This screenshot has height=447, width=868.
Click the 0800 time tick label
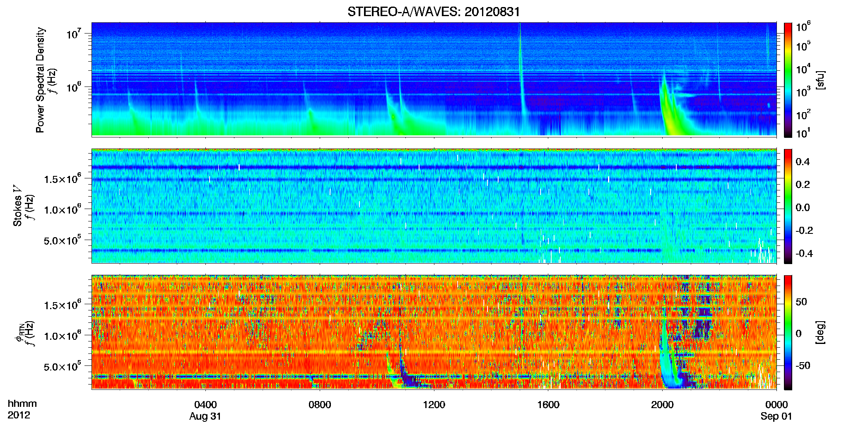tap(320, 404)
